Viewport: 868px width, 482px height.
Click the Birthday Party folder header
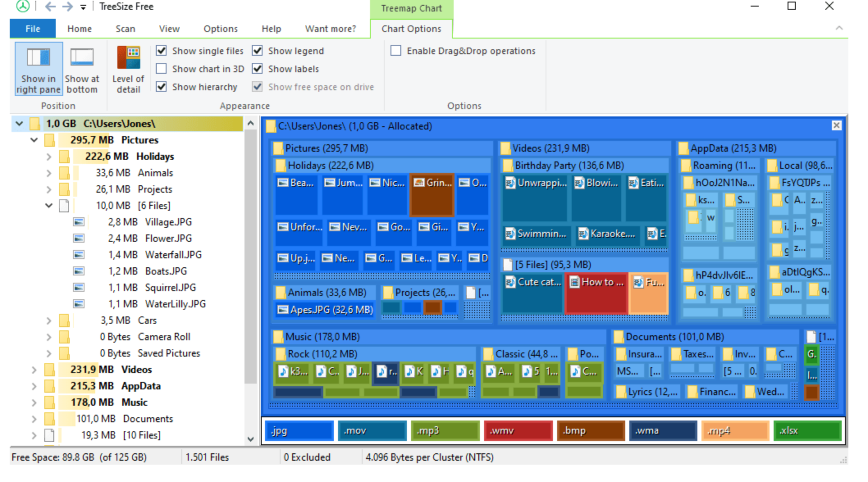585,165
